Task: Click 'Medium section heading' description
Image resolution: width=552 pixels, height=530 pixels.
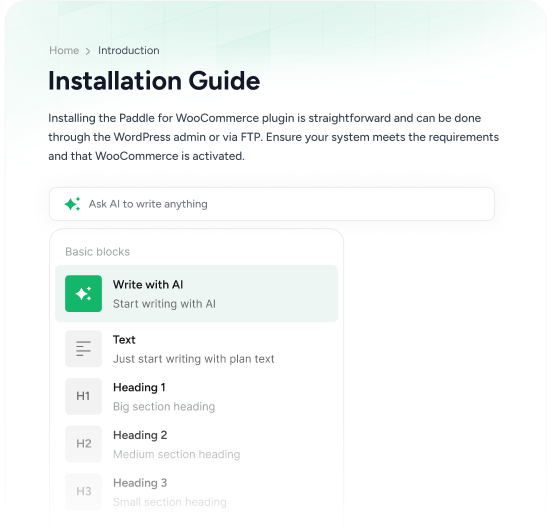Action: coord(176,454)
